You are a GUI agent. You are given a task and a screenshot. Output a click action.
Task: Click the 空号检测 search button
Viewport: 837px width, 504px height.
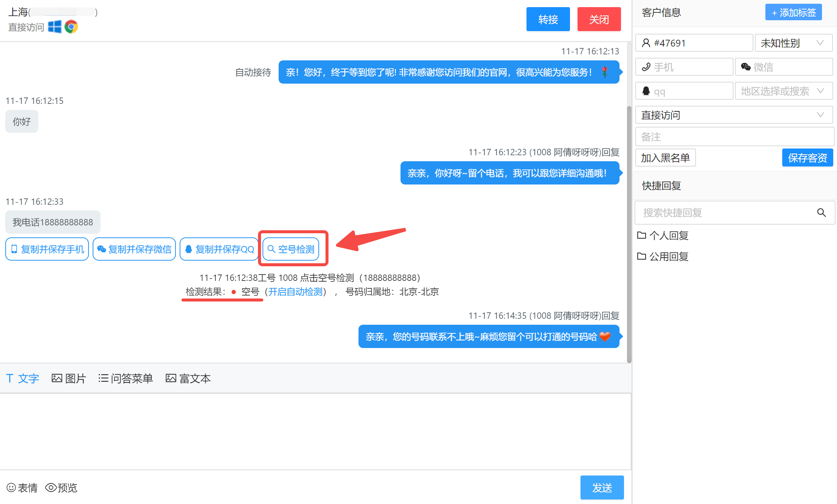[x=291, y=249]
